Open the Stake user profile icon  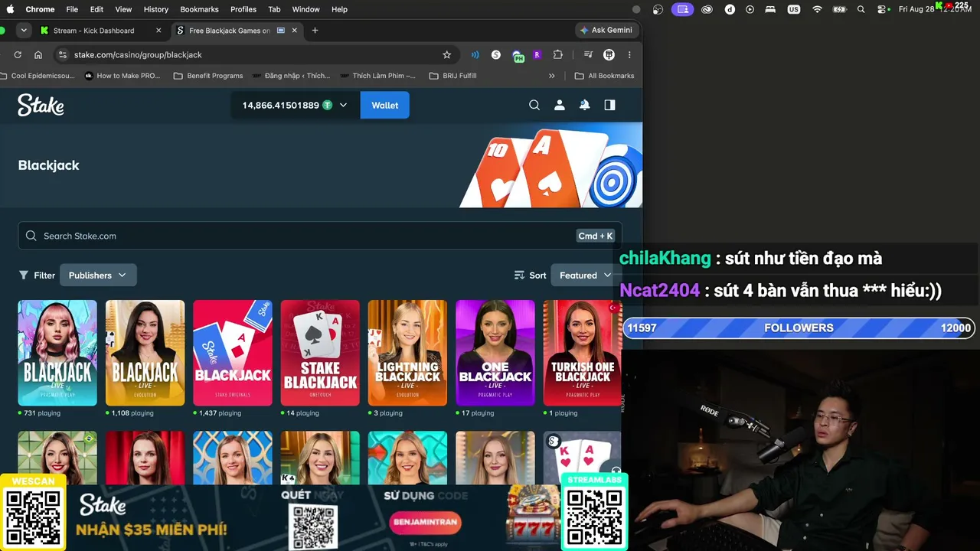[560, 105]
